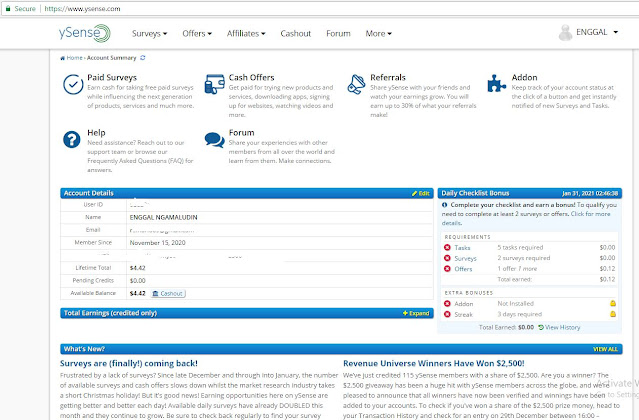The height and width of the screenshot is (420, 639).
Task: Open the Paid Surveys checkmark icon
Action: [73, 84]
